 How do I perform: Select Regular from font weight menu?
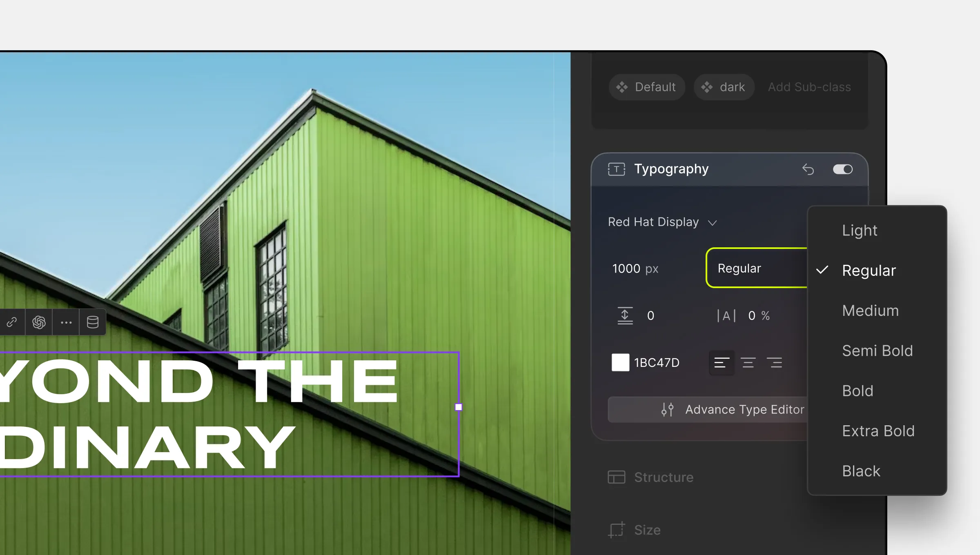(869, 270)
